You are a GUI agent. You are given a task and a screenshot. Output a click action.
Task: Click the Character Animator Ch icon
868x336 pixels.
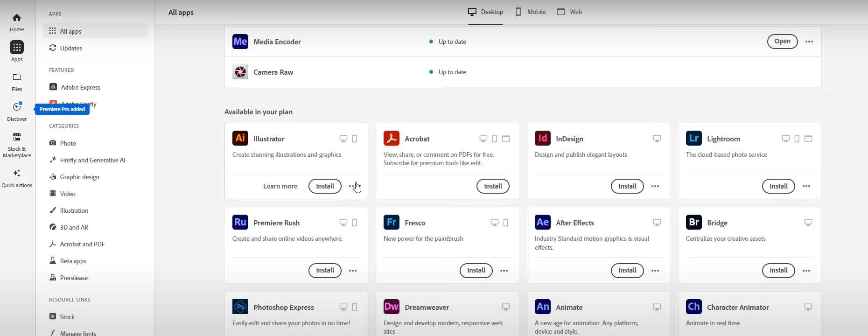694,307
